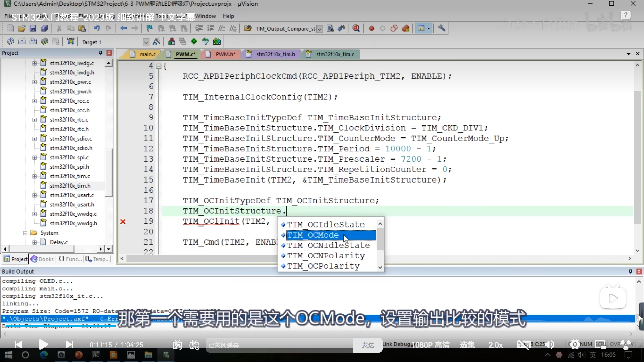Viewport: 644px width, 362px height.
Task: Click the Configuration wrench icon
Action: [x=442, y=28]
